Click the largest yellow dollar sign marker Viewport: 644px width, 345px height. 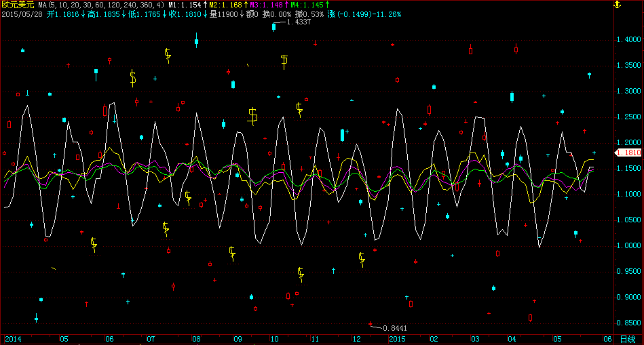point(253,116)
